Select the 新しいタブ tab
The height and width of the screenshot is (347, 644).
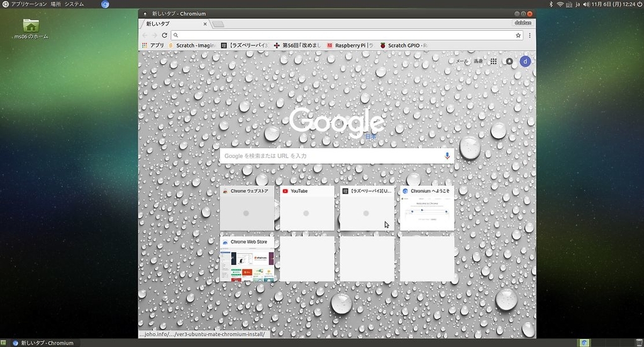tap(175, 24)
